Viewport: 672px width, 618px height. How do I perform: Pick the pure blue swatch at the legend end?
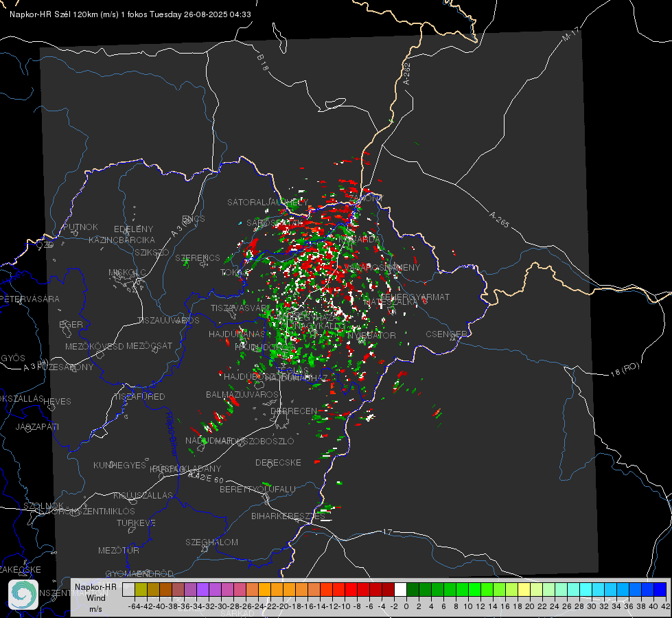[660, 589]
